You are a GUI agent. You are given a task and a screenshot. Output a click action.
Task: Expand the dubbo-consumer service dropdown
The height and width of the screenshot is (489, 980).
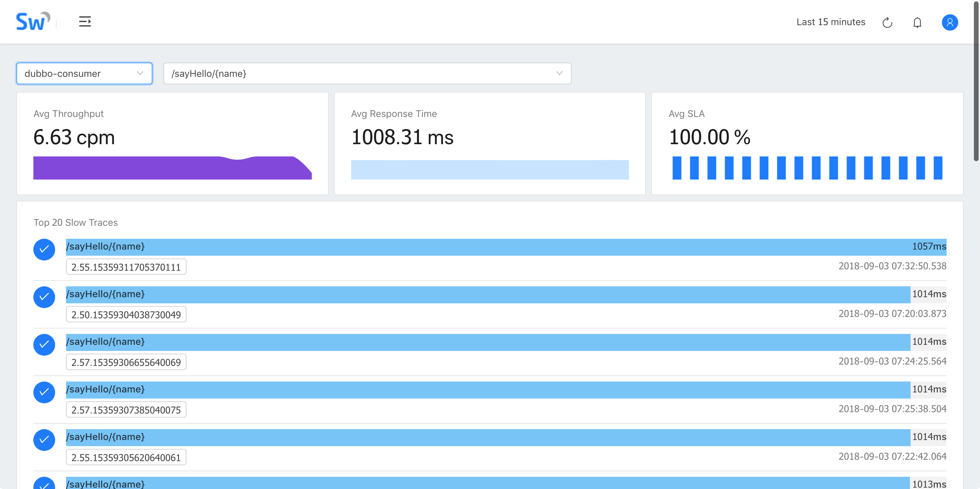(84, 73)
